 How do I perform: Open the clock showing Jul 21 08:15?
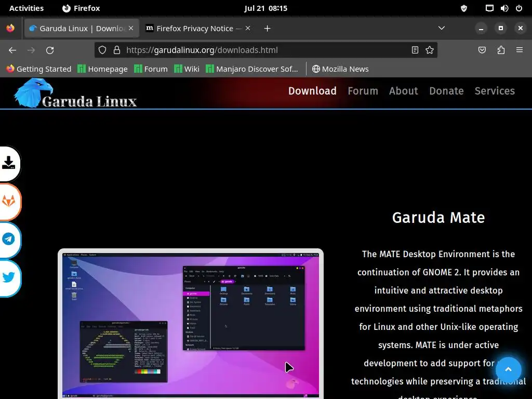click(265, 8)
